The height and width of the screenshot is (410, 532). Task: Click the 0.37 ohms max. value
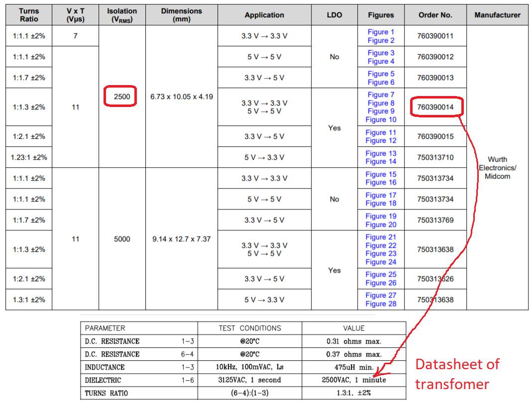(x=354, y=354)
